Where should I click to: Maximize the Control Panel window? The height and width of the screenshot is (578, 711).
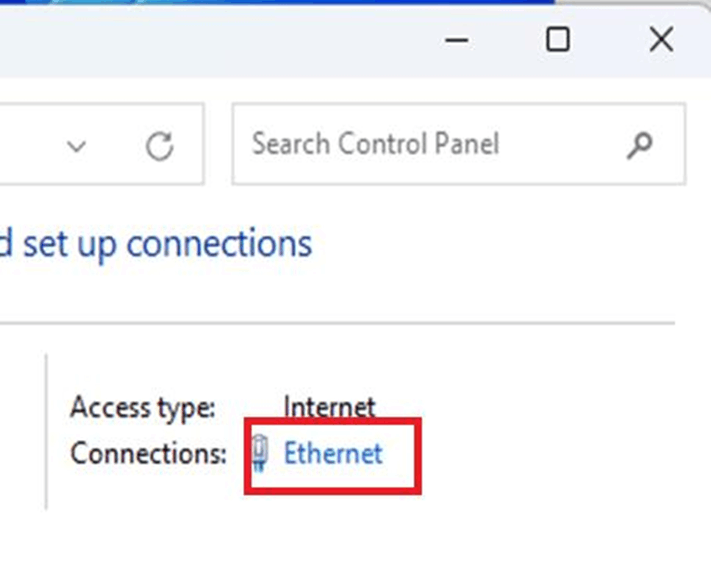[558, 39]
